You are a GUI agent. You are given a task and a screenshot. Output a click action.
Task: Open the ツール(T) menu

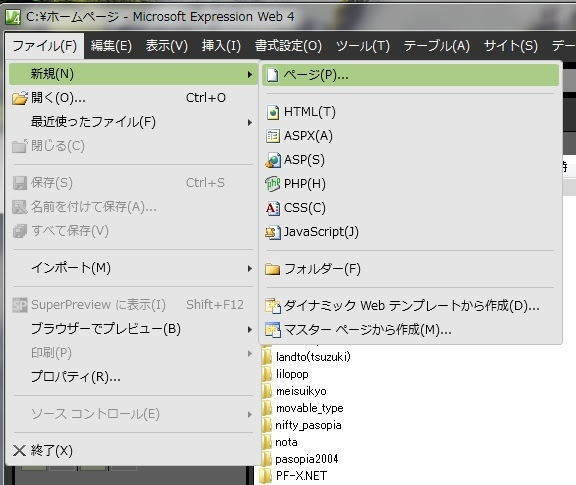(x=363, y=46)
